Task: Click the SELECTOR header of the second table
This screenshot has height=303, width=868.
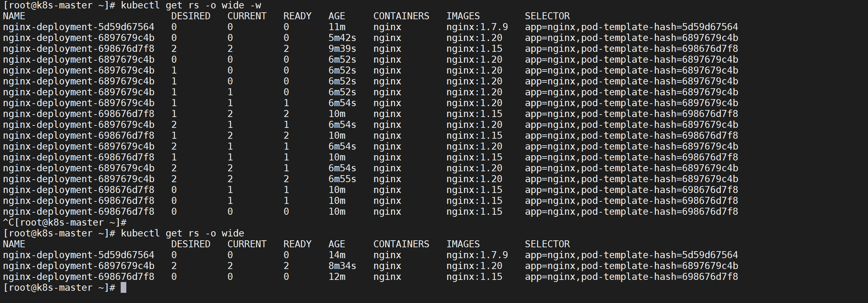Action: [547, 244]
